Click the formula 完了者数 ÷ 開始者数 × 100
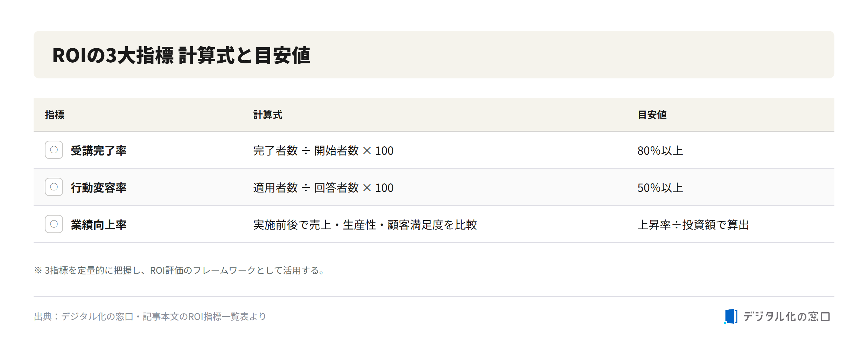868x357 pixels. pos(323,150)
